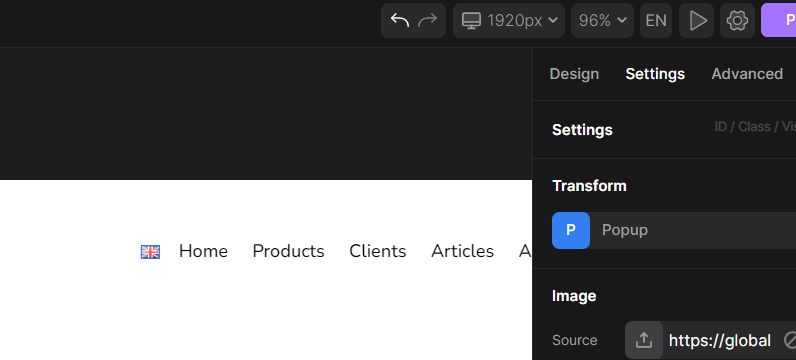Click the purple button in the top bar

coord(779,20)
